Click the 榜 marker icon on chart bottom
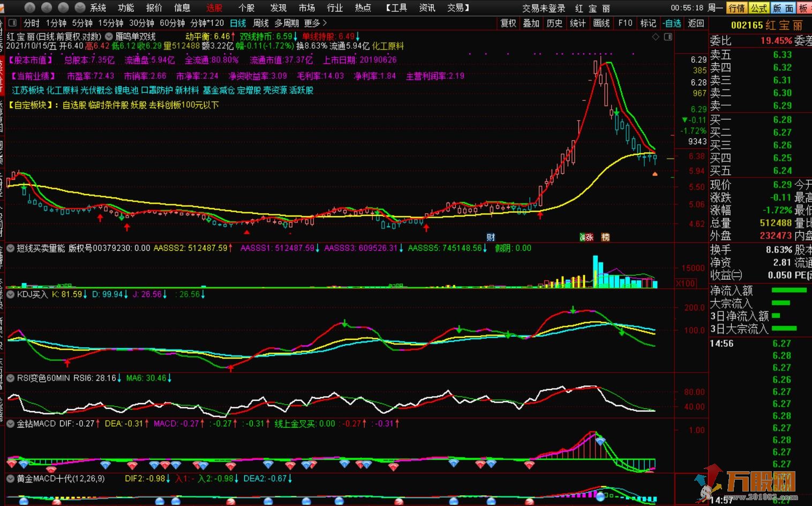This screenshot has width=812, height=506. click(x=605, y=237)
